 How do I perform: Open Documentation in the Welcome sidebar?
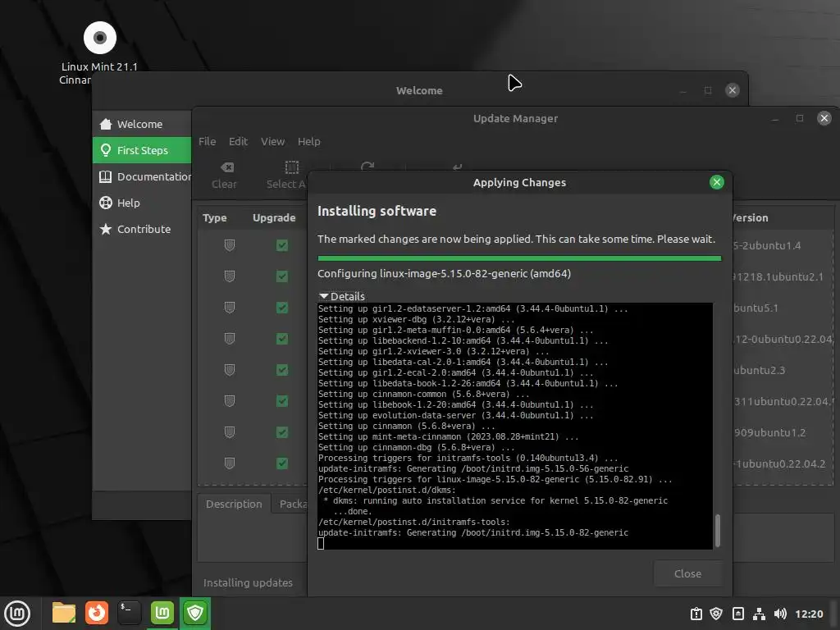pos(142,176)
